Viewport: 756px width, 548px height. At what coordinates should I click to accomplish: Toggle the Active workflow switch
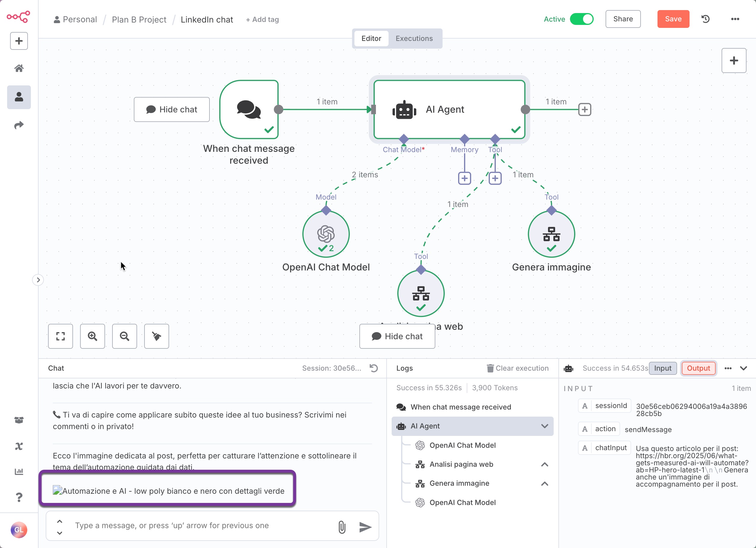tap(581, 19)
